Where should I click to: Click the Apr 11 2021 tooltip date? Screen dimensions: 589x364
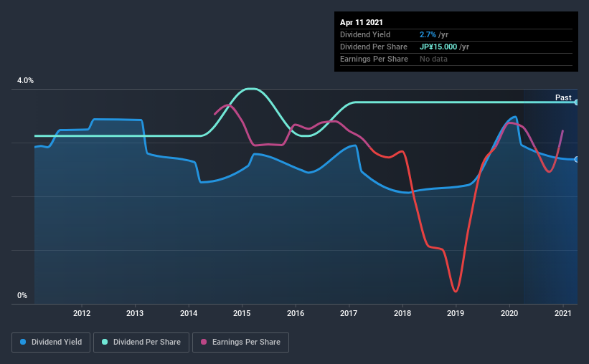coord(362,22)
